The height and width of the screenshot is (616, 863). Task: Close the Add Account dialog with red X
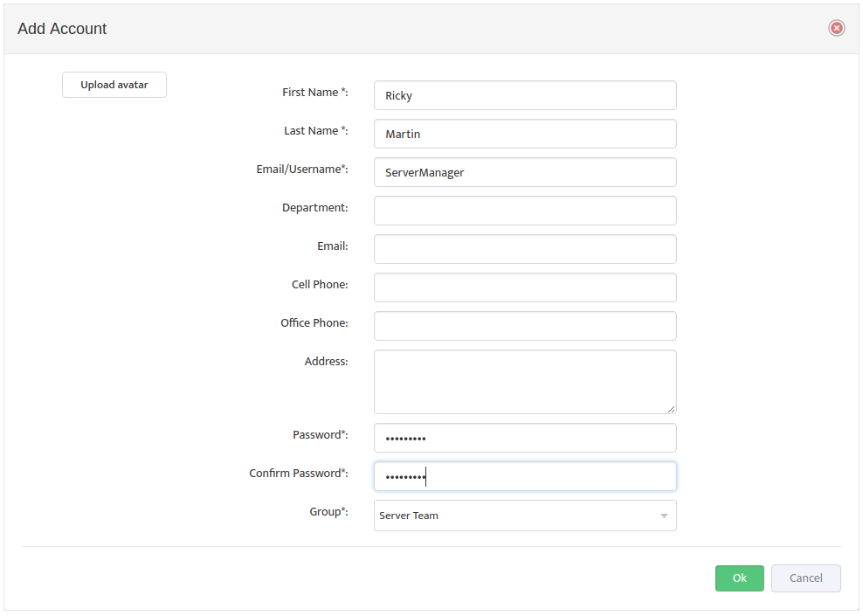[x=836, y=28]
